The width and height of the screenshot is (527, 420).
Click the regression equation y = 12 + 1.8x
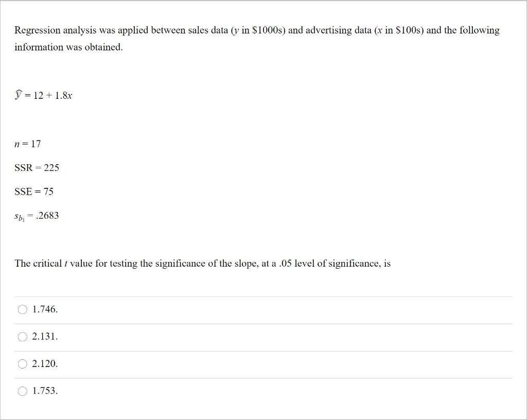43,95
